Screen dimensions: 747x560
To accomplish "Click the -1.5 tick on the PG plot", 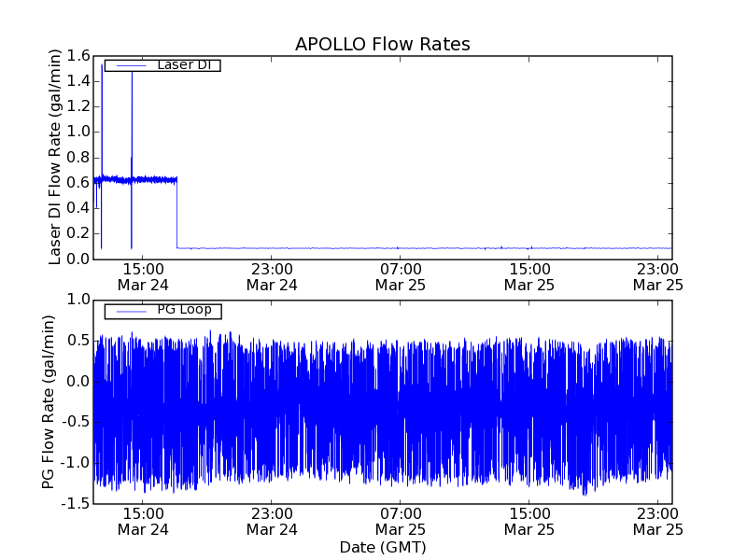I will click(74, 504).
